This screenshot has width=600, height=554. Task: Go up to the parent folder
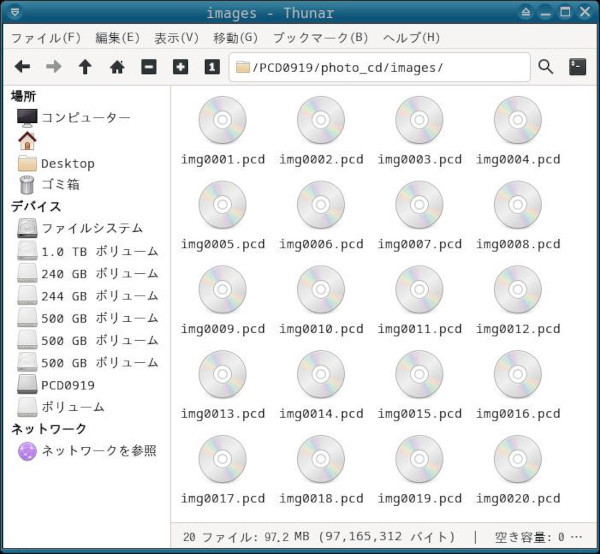(85, 67)
